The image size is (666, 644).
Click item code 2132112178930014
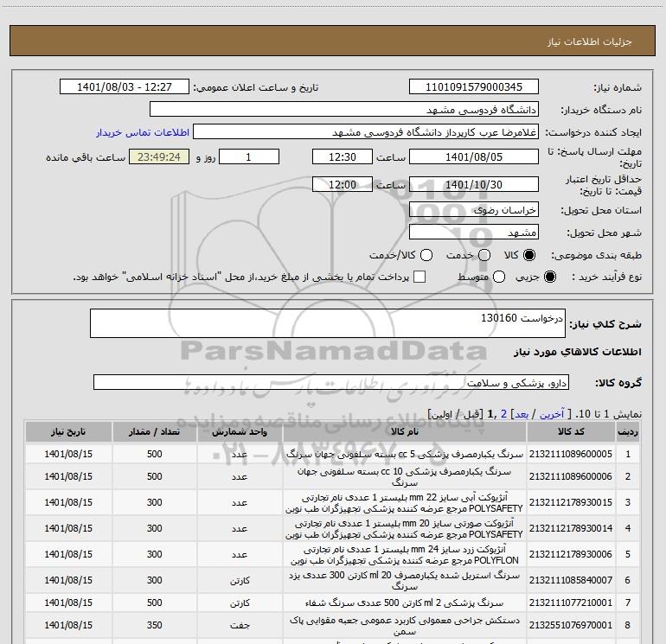571,528
